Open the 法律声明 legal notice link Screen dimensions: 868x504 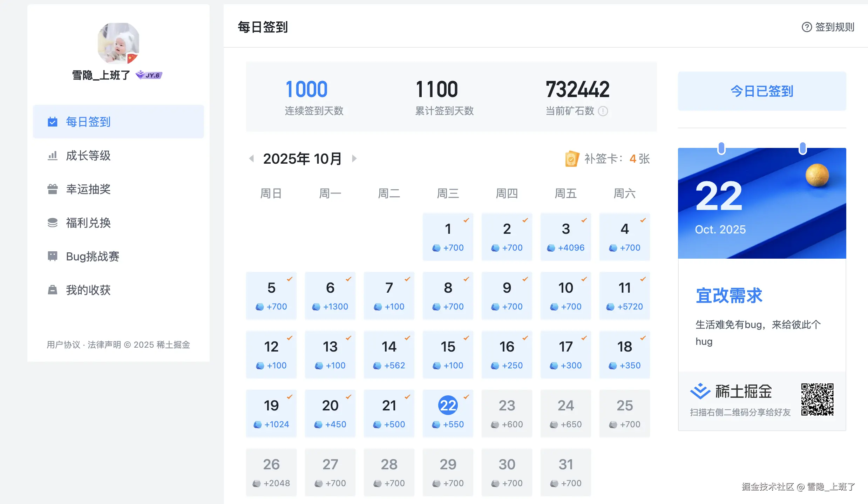(x=104, y=345)
